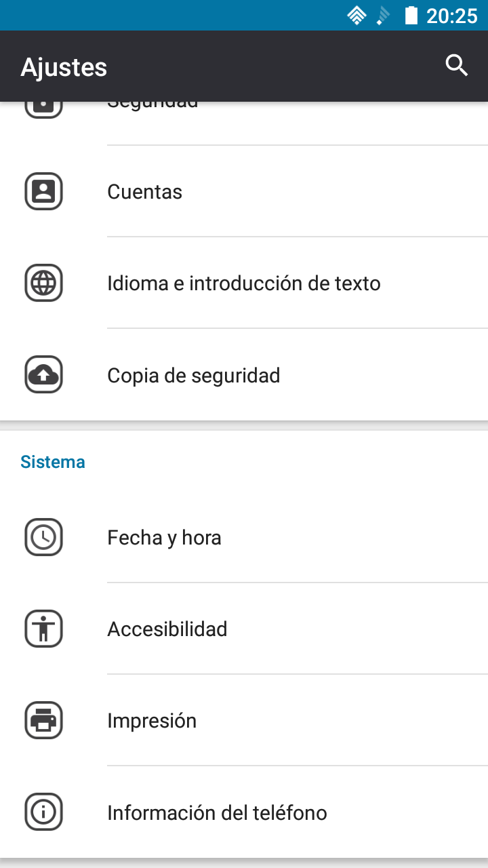The image size is (488, 868).
Task: Tap the cloud upload backup icon
Action: pos(44,374)
